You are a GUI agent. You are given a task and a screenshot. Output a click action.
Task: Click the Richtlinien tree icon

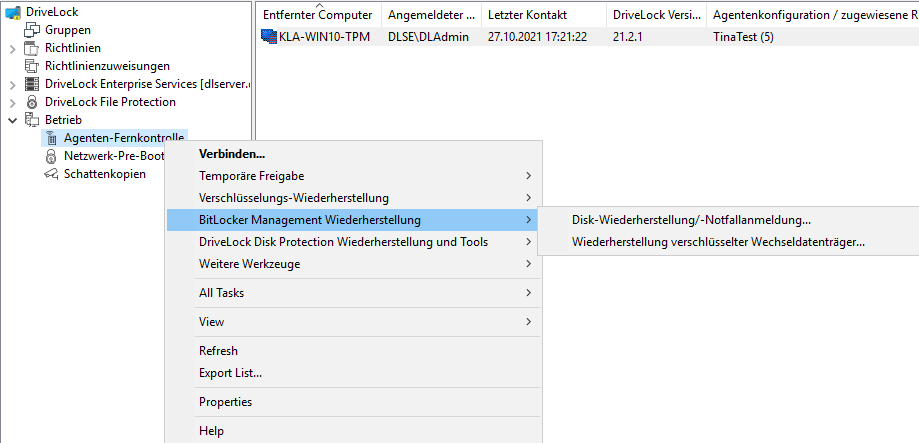click(x=33, y=48)
